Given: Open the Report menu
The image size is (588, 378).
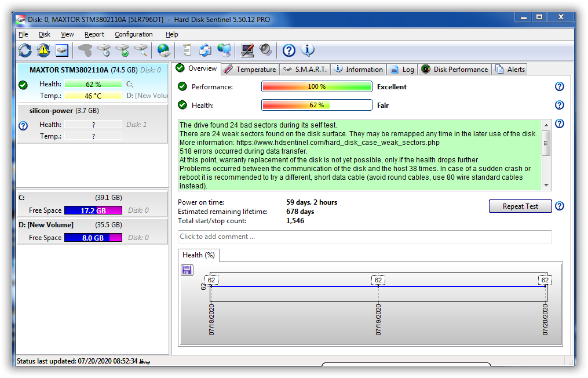Looking at the screenshot, I should click(x=94, y=34).
